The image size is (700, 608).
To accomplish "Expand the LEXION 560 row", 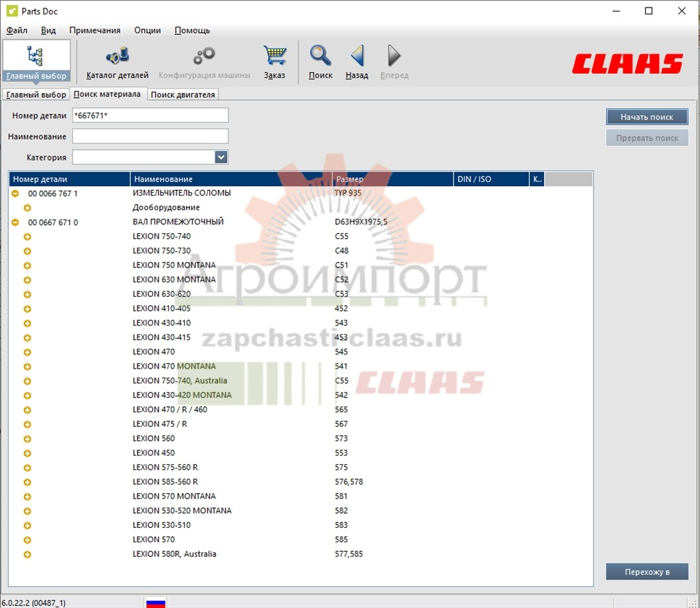I will (x=27, y=438).
